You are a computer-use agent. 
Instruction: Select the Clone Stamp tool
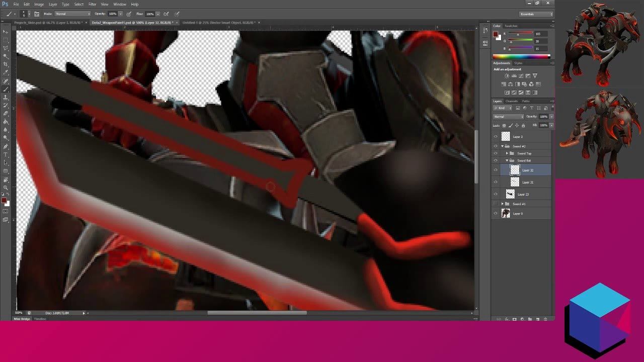(x=6, y=97)
